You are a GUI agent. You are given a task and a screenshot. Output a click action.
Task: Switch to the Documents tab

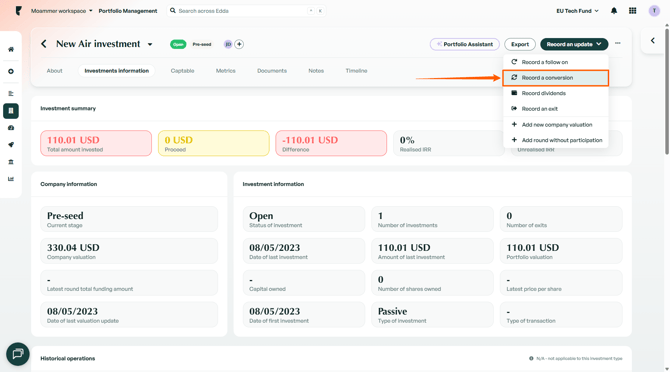(x=272, y=71)
